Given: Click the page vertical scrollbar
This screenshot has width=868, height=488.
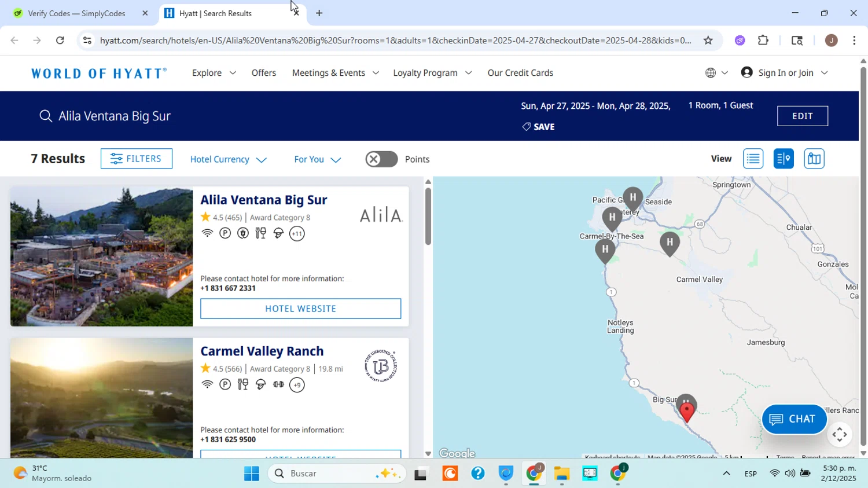Looking at the screenshot, I should point(863,256).
